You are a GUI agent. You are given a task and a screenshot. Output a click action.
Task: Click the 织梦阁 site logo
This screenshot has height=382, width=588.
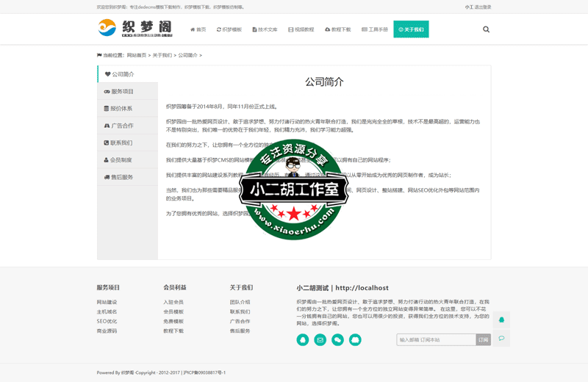pyautogui.click(x=135, y=29)
